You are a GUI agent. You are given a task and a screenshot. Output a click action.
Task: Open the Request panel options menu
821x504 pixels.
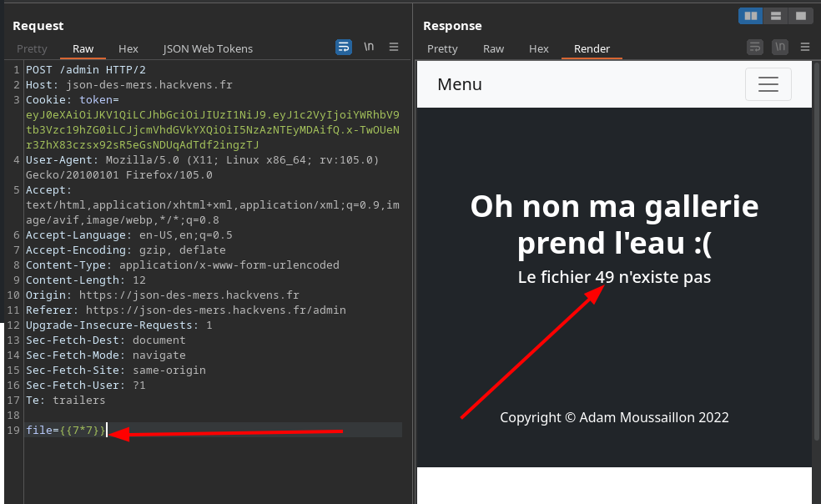point(394,48)
